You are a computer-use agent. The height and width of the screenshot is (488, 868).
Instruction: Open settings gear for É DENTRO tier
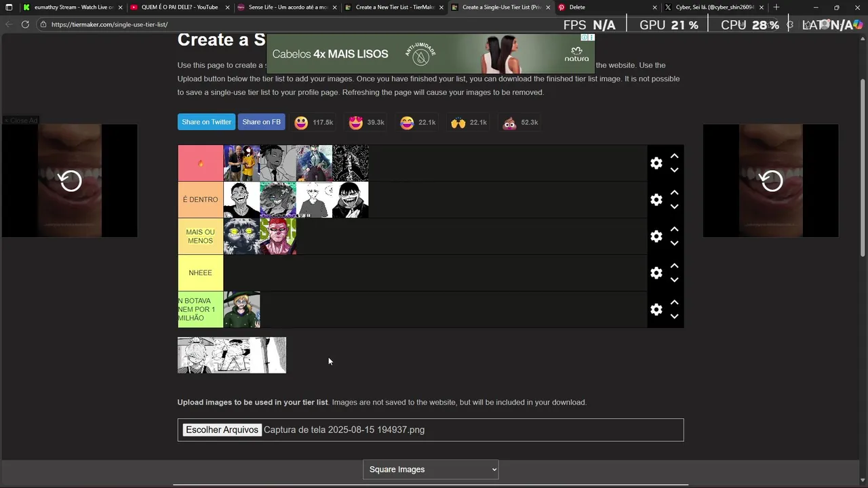coord(656,200)
